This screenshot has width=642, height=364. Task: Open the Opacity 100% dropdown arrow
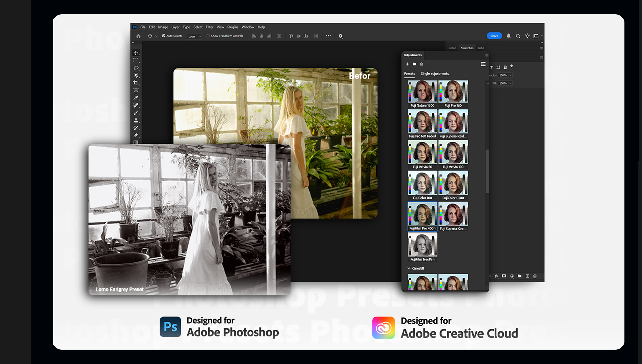coord(511,75)
